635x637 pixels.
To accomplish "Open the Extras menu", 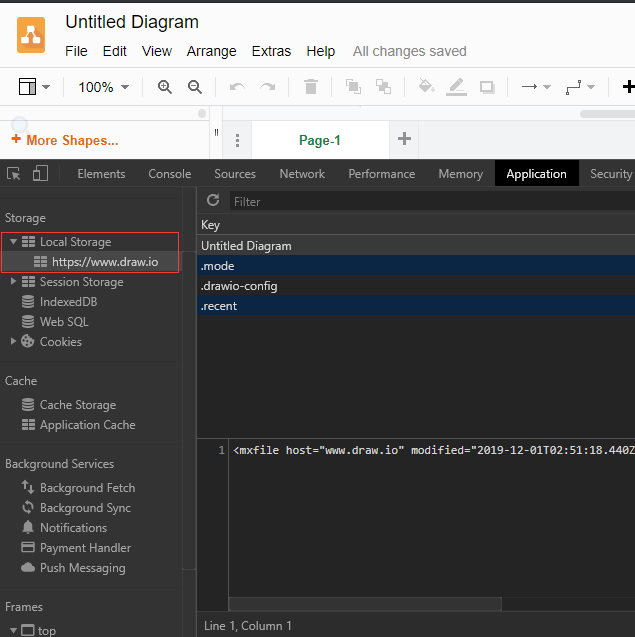I will (x=271, y=51).
